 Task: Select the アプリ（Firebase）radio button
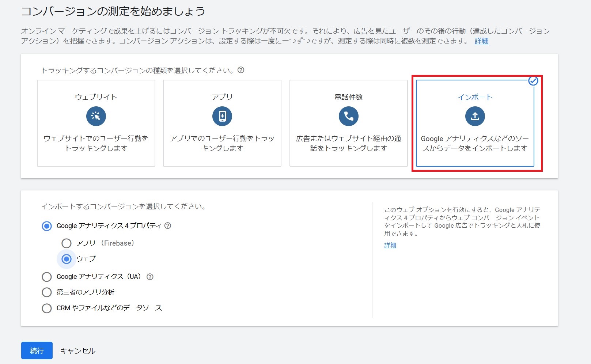pyautogui.click(x=66, y=243)
